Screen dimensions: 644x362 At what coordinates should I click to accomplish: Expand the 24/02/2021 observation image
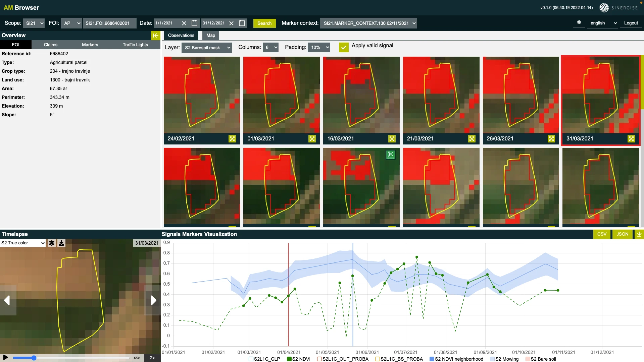pyautogui.click(x=232, y=139)
